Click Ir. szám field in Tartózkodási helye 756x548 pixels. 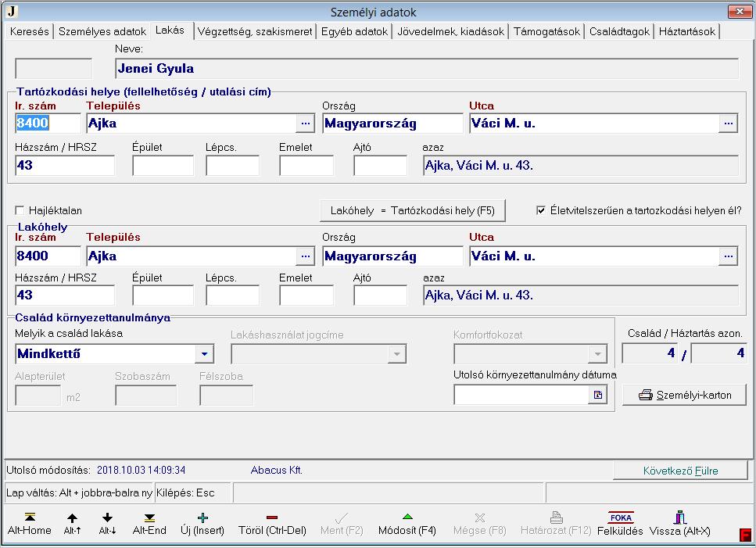(48, 124)
